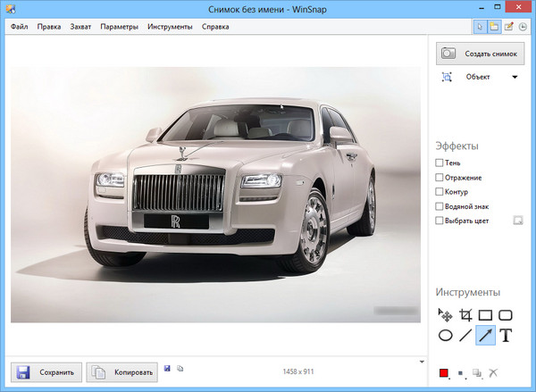Activate the arrow drawing tool
Viewport: 536px width, 392px height.
pos(485,336)
